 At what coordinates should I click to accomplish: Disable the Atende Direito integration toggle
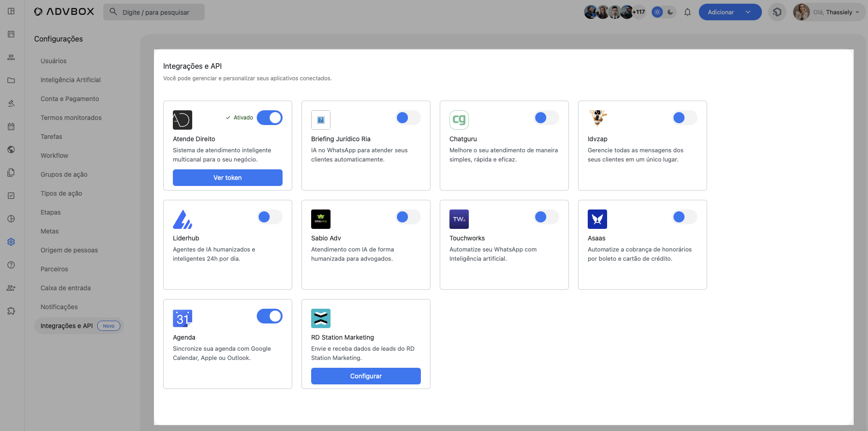pyautogui.click(x=269, y=118)
